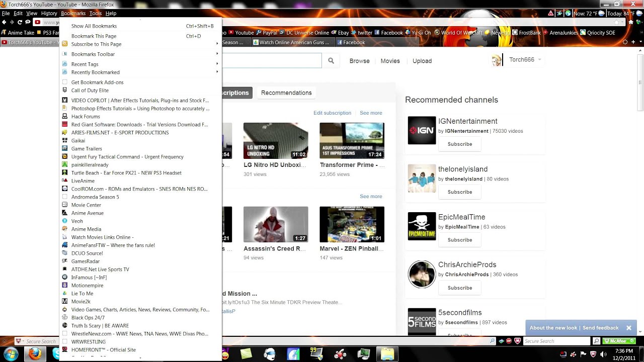The height and width of the screenshot is (362, 644).
Task: Switch to Watch Online American Guns tab
Action: [292, 43]
